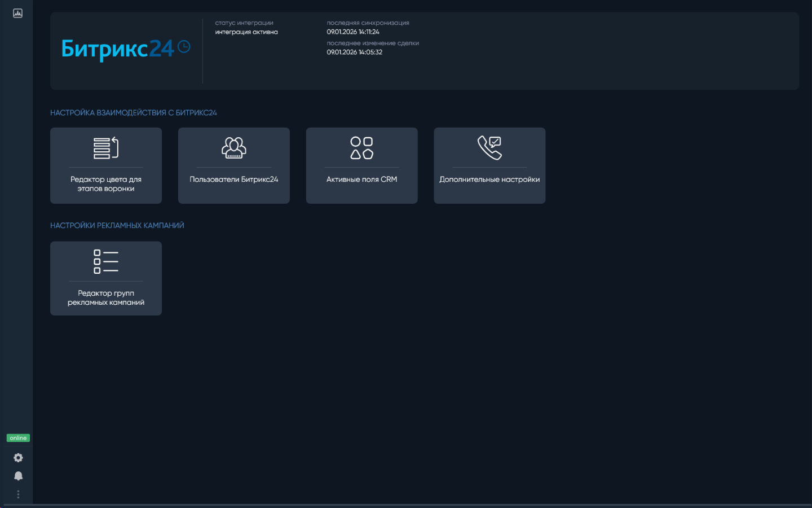812x508 pixels.
Task: Click the funnel stage color editor icon
Action: 106,148
